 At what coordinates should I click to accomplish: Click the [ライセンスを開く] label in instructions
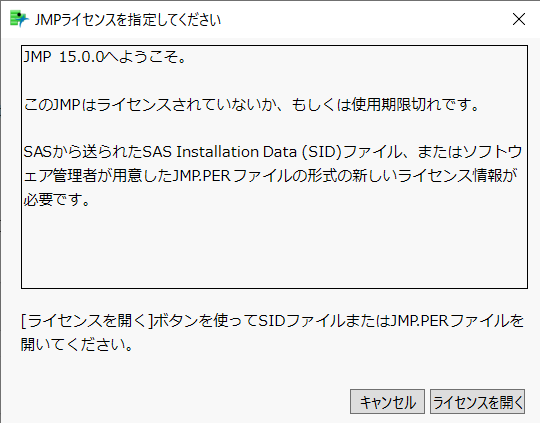tap(87, 321)
